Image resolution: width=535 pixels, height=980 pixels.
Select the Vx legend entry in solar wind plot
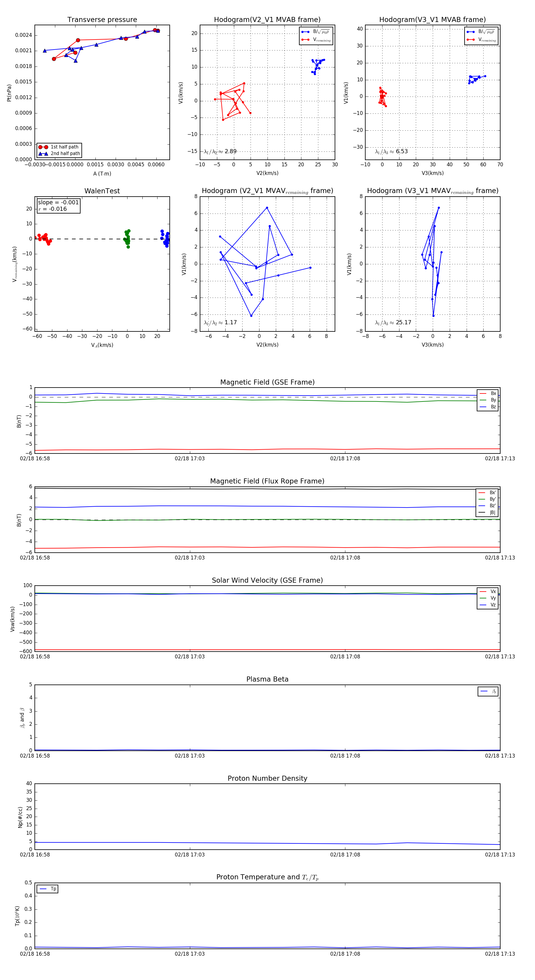pyautogui.click(x=488, y=592)
